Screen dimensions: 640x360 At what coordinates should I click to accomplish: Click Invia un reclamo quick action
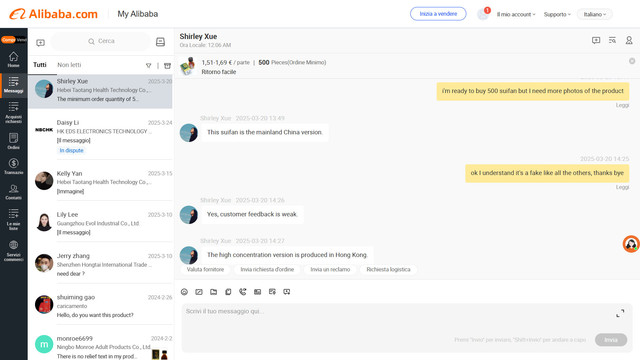tap(330, 269)
